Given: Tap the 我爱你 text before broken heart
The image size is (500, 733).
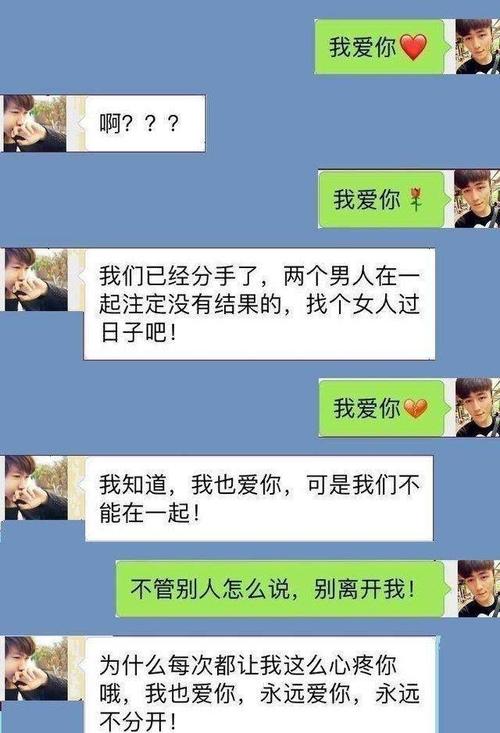Looking at the screenshot, I should point(367,409).
